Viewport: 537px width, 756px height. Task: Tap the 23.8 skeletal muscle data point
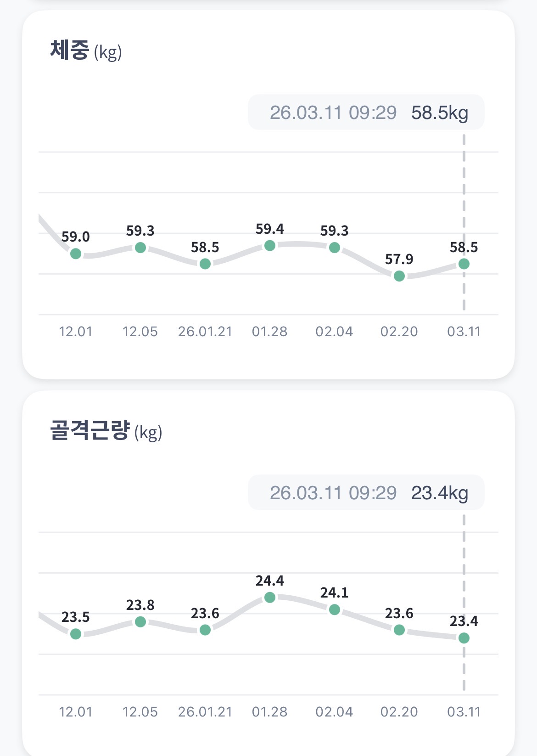pos(140,622)
